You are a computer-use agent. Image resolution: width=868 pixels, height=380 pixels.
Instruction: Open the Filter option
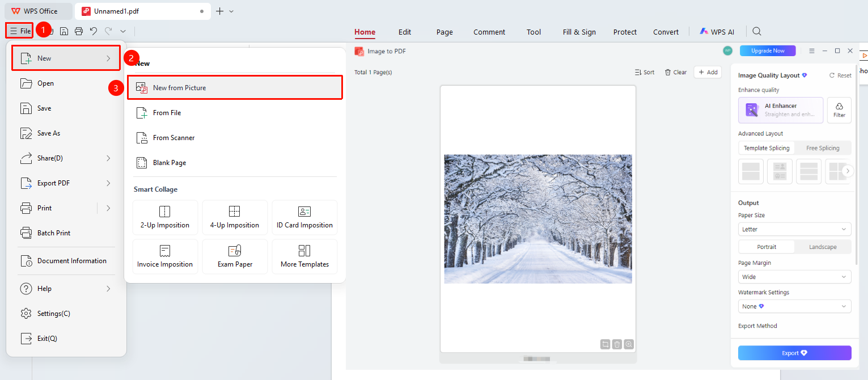(x=839, y=110)
